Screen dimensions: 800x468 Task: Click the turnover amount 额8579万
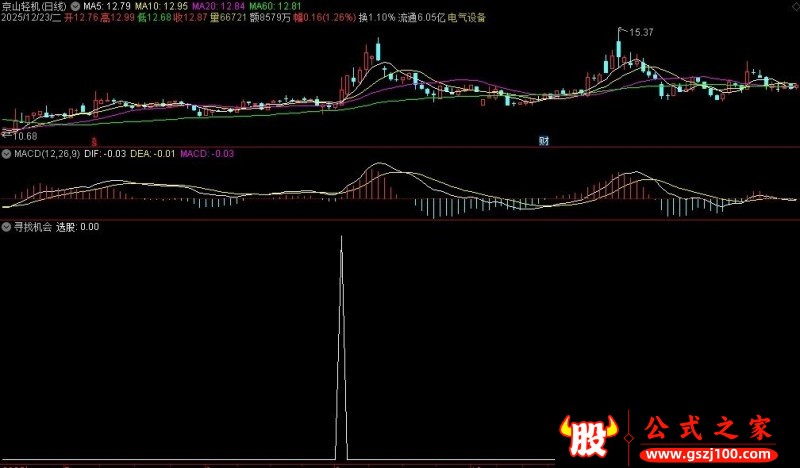(270, 18)
